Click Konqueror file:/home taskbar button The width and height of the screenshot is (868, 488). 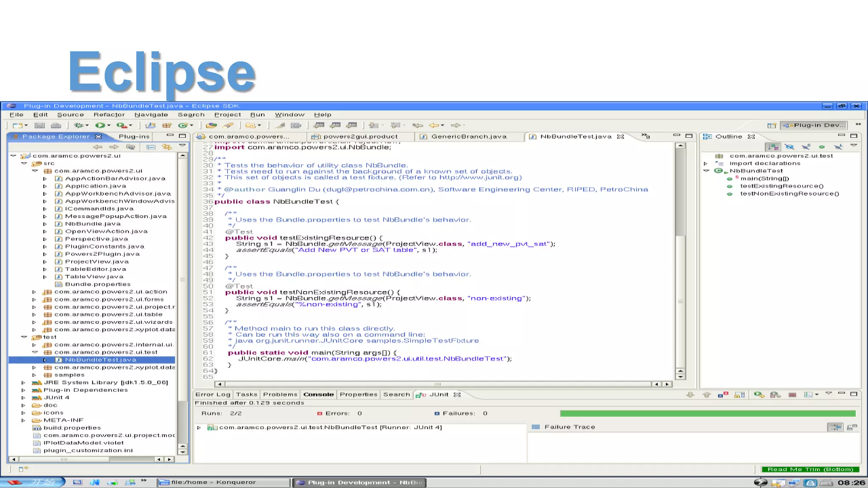223,482
